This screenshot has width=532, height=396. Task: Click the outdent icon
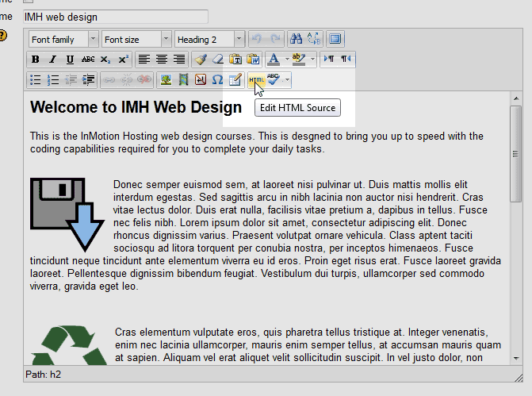[71, 80]
